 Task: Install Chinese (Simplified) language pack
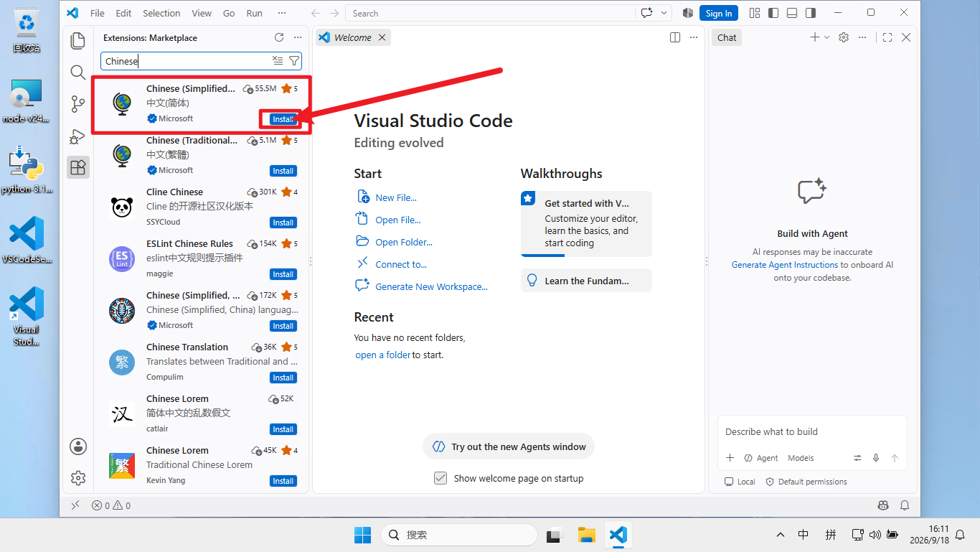(283, 119)
